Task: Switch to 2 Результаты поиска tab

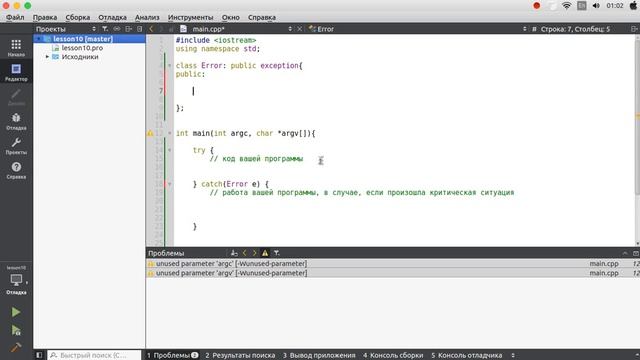Action: tap(240, 355)
